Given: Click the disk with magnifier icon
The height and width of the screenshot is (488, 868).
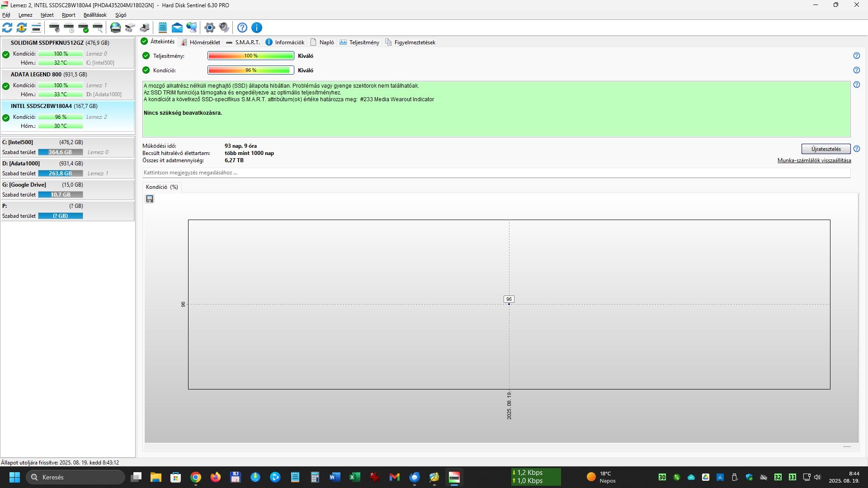Looking at the screenshot, I should 98,28.
